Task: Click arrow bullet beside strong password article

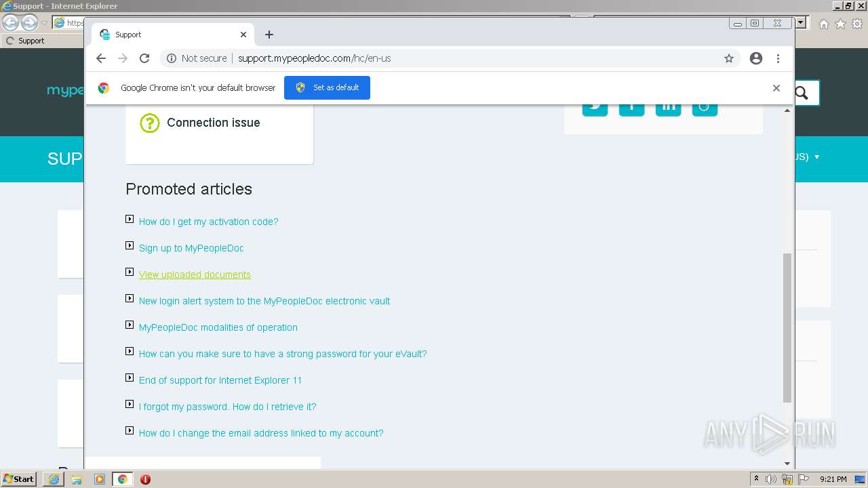Action: (130, 351)
